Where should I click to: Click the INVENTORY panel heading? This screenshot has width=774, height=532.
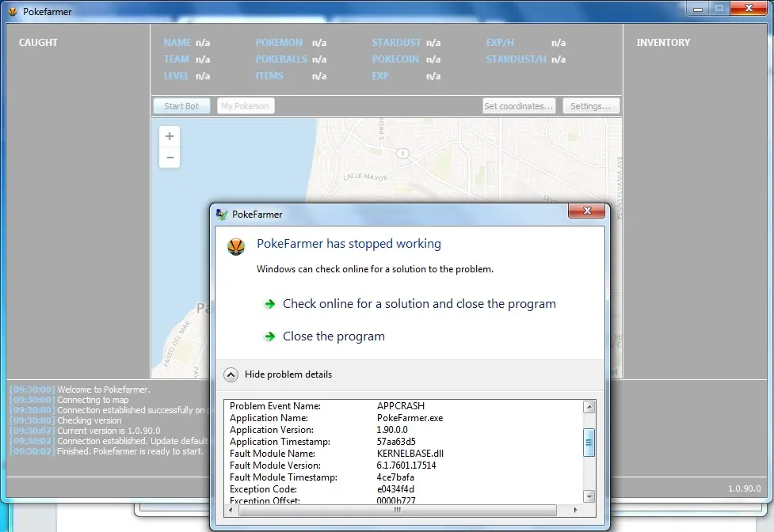(663, 43)
